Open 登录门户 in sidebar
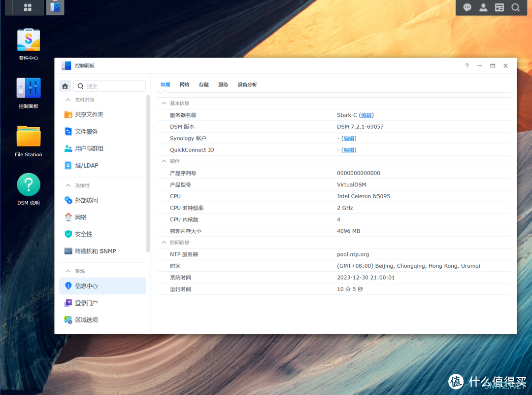 (102, 303)
